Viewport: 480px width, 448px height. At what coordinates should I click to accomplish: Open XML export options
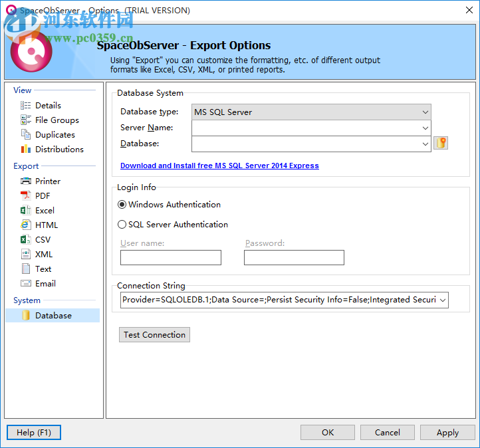pyautogui.click(x=44, y=255)
